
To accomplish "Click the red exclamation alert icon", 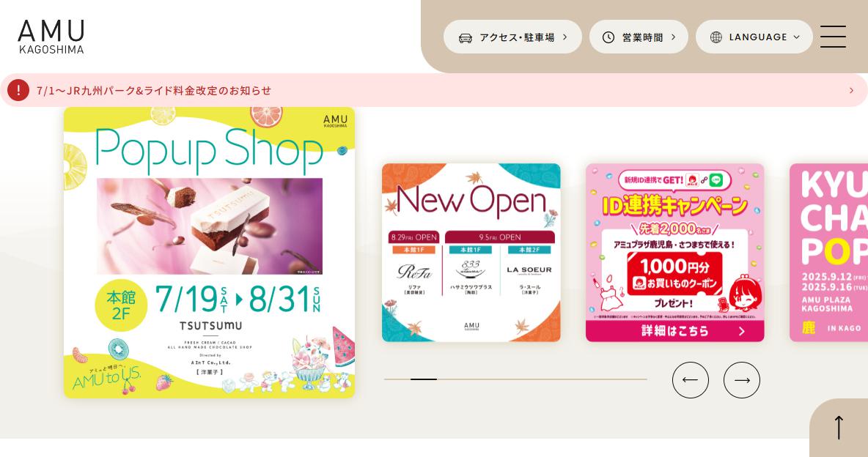I will tap(18, 89).
